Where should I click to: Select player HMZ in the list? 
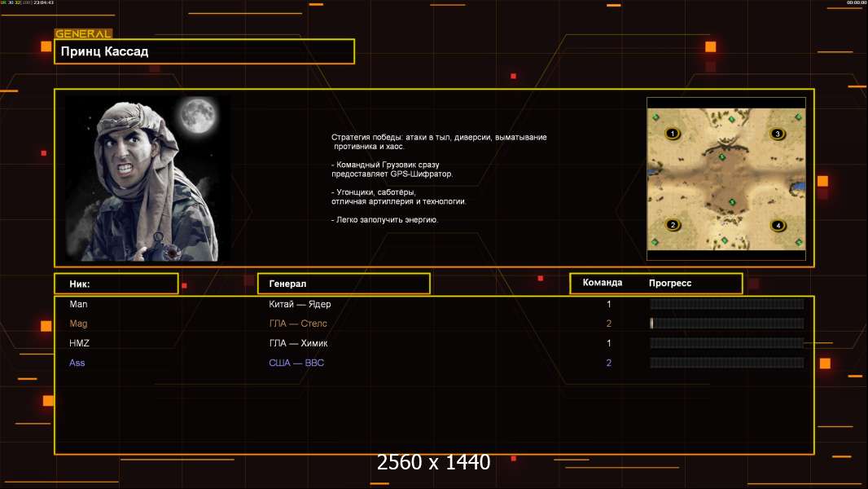click(x=80, y=343)
